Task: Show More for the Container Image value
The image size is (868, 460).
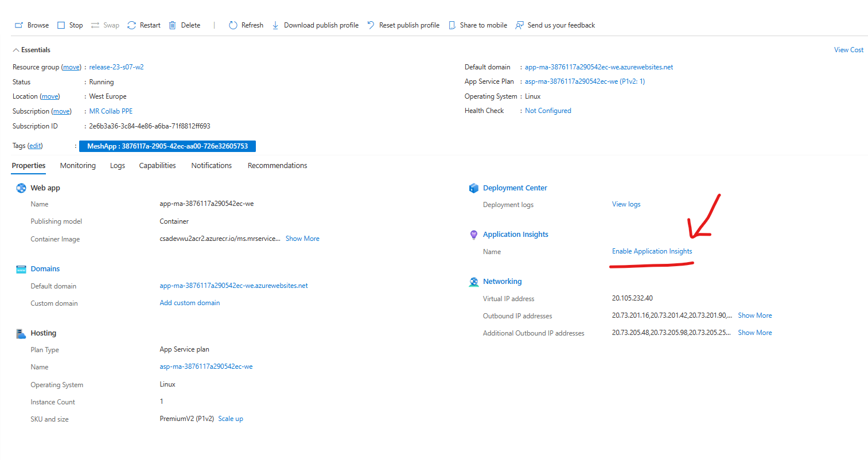Action: pyautogui.click(x=302, y=238)
